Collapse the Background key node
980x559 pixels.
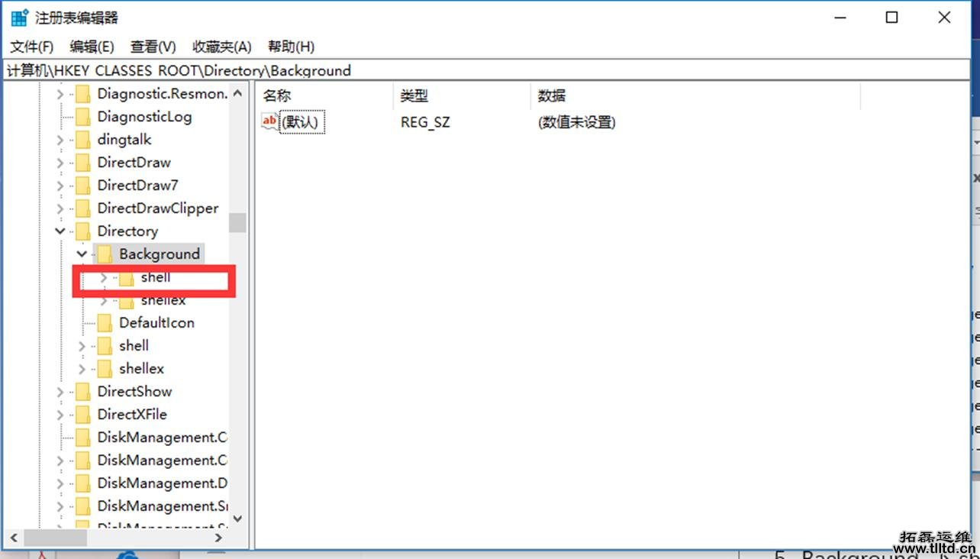[x=81, y=254]
